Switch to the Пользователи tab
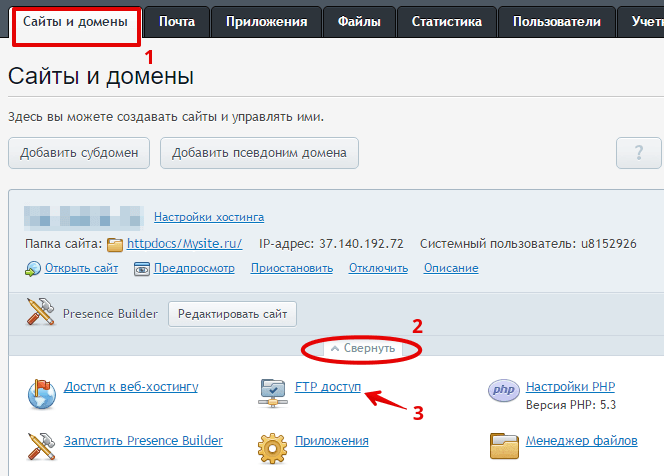The width and height of the screenshot is (664, 476). (x=557, y=22)
